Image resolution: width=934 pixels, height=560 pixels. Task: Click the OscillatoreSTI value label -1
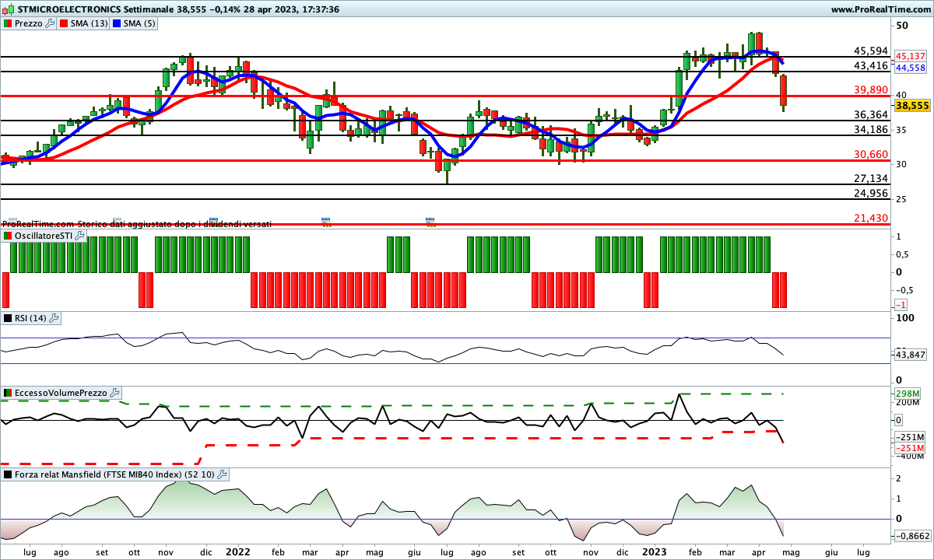[901, 305]
